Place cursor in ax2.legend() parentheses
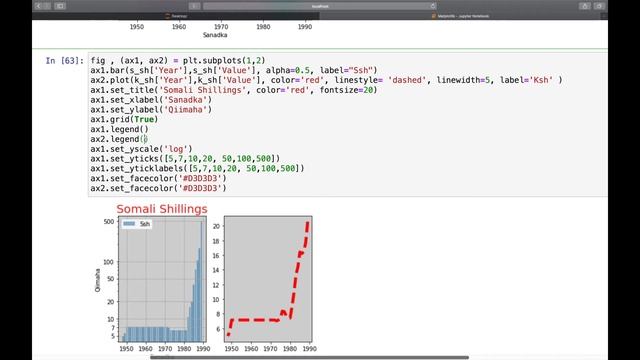 coord(144,139)
